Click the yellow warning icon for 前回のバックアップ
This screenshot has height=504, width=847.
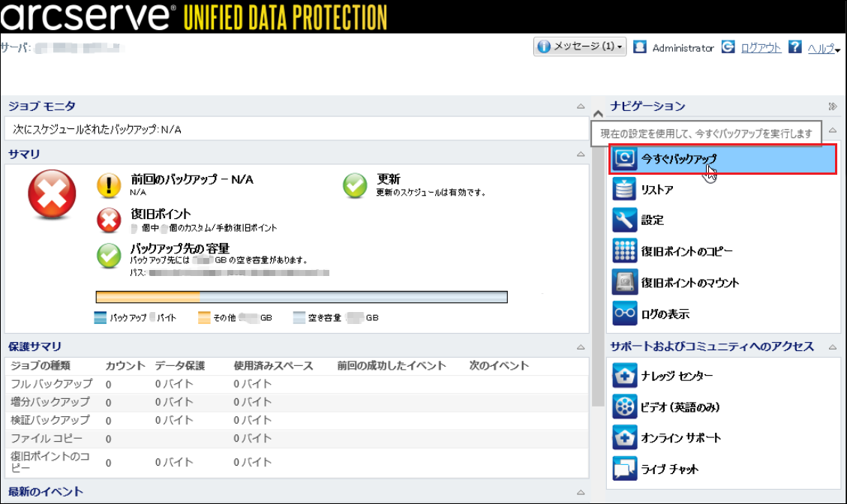[109, 185]
